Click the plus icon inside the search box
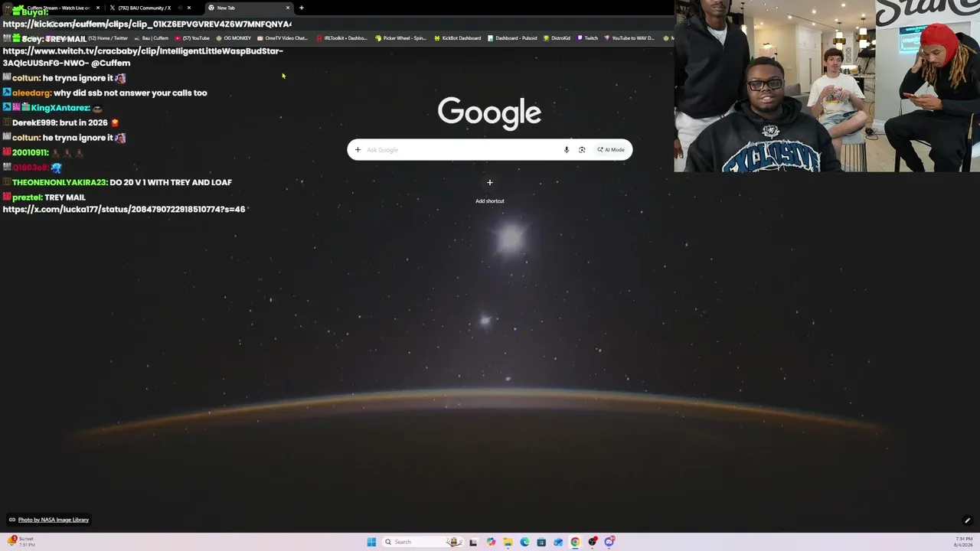Image resolution: width=980 pixels, height=551 pixels. coord(358,150)
